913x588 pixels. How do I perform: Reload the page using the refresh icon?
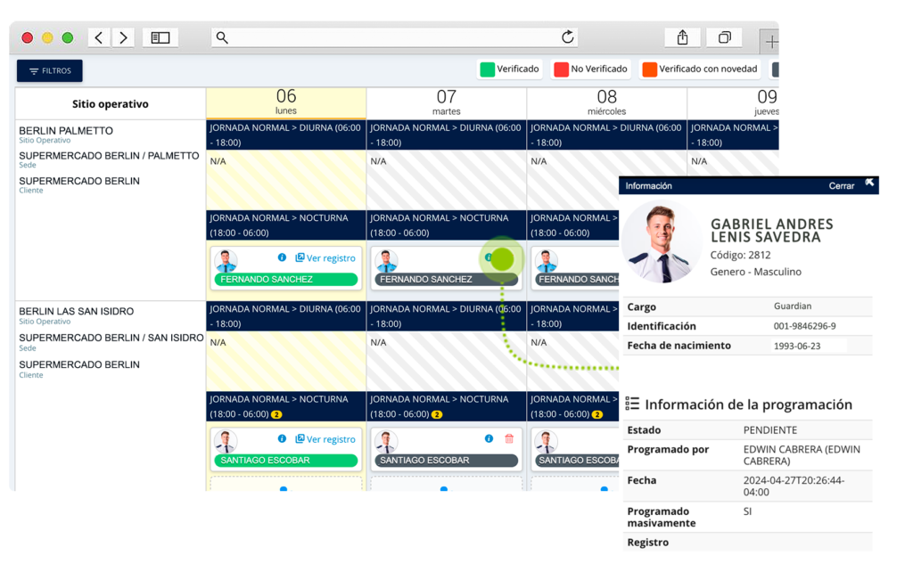(x=568, y=37)
